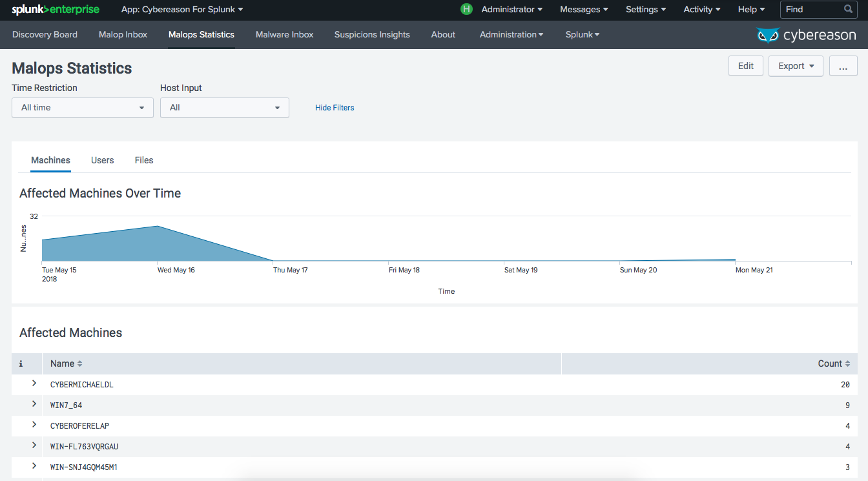Click the Thu May 17 axis label
This screenshot has width=868, height=481.
pyautogui.click(x=291, y=270)
